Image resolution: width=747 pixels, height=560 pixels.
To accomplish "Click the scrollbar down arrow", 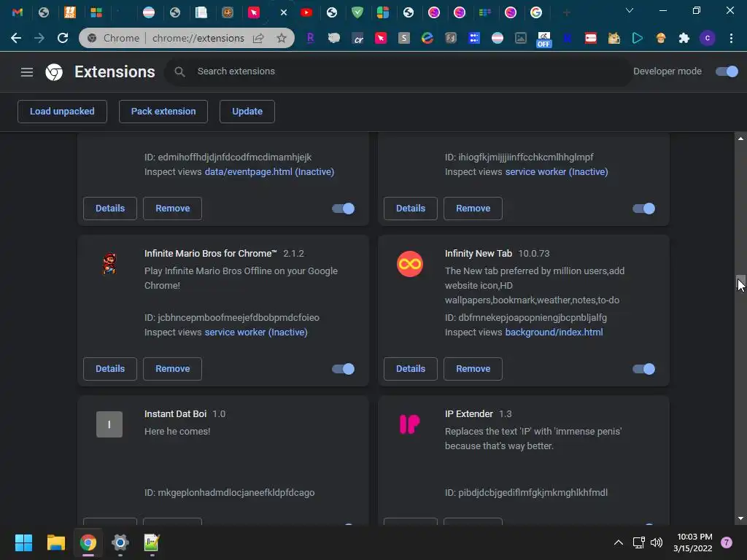I will tap(740, 518).
